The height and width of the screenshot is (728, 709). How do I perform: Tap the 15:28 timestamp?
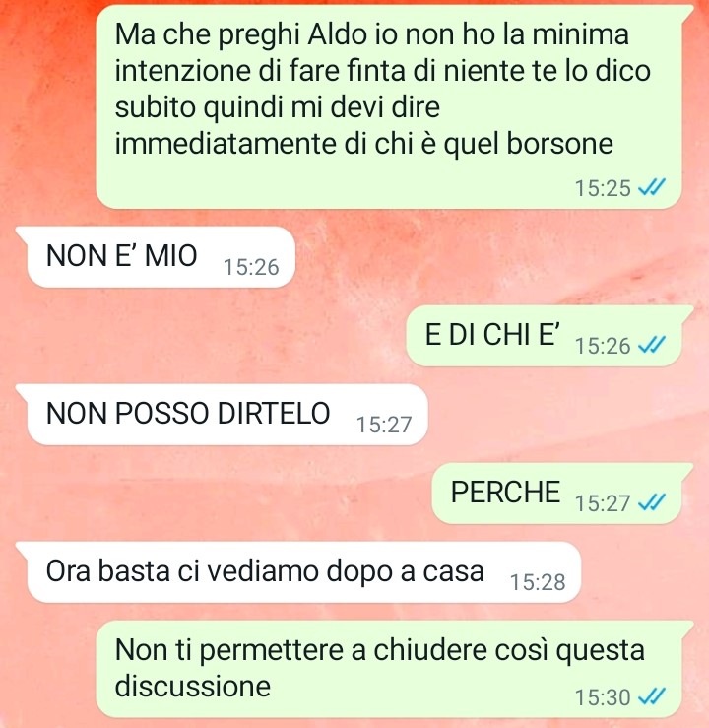click(x=538, y=582)
